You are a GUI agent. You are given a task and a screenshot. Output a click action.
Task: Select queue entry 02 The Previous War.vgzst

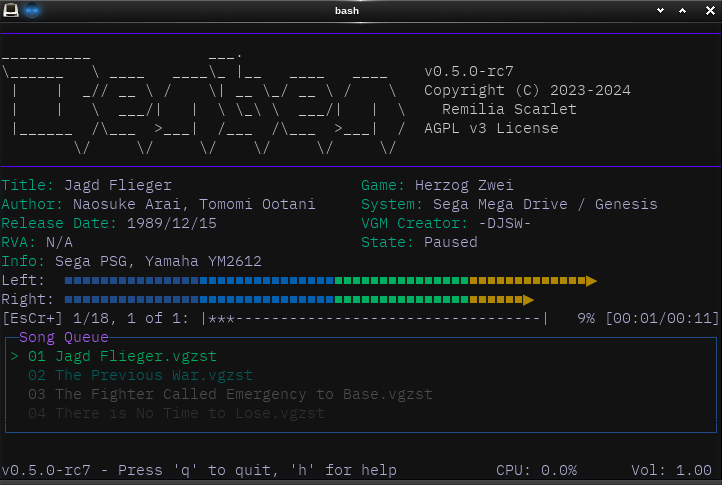tap(140, 375)
